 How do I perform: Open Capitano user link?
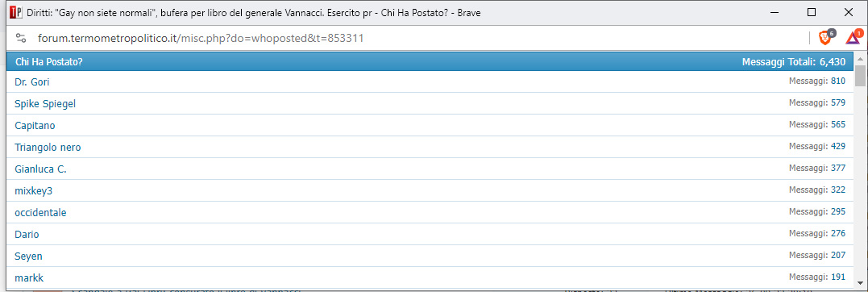[35, 125]
